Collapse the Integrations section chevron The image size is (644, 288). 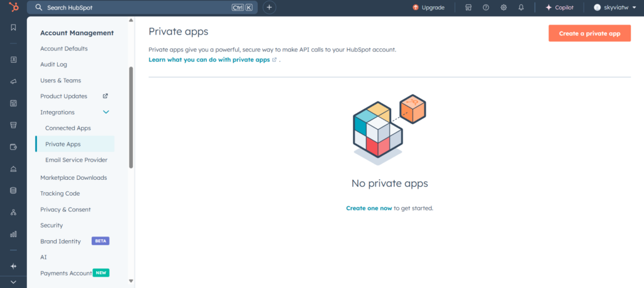click(106, 112)
